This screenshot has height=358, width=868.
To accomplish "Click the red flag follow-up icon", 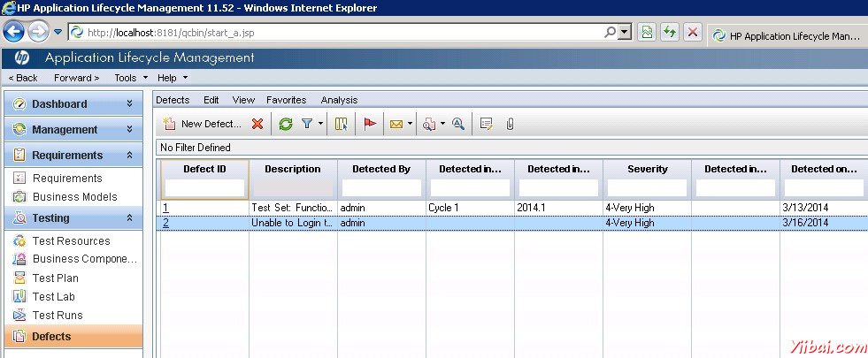I will 370,124.
